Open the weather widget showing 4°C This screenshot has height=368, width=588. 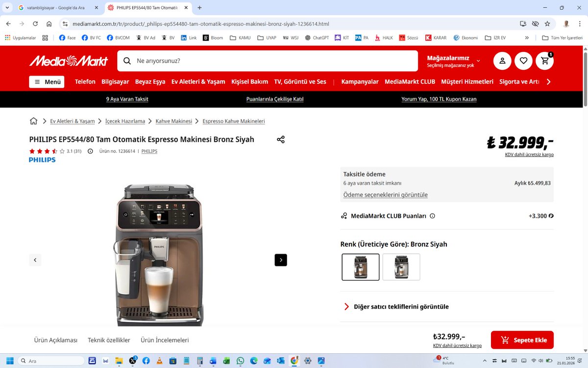tap(445, 361)
